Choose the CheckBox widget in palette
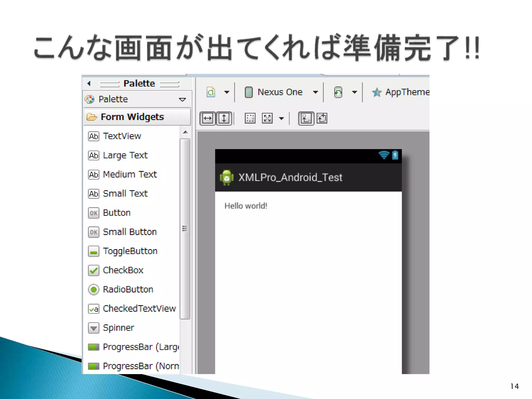The width and height of the screenshot is (532, 399). (x=123, y=270)
